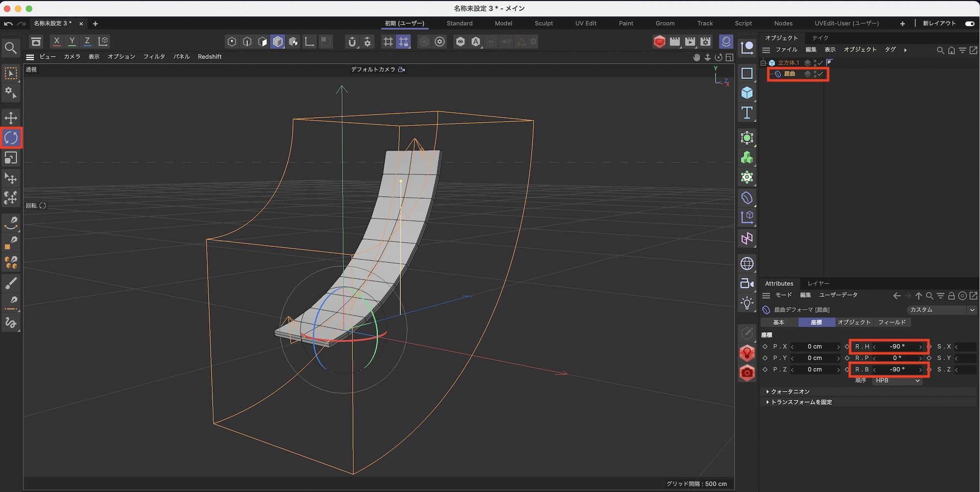Open the フィールド tab in Attributes
This screenshot has height=492, width=980.
click(x=892, y=322)
